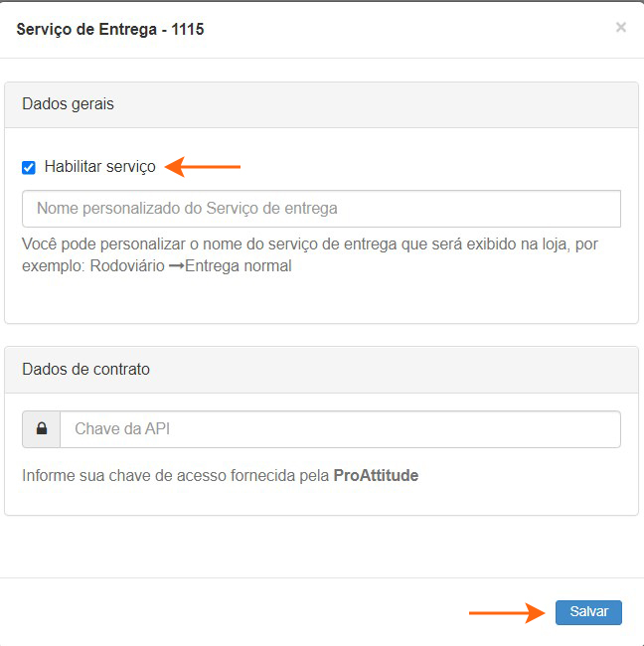Focus the Chave da API input
The image size is (644, 646).
click(x=340, y=429)
